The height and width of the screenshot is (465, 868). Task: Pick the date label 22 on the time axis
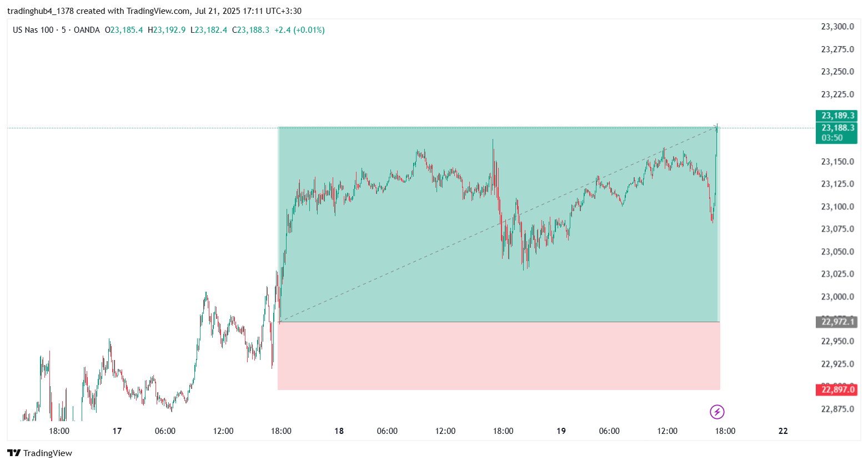coord(783,431)
